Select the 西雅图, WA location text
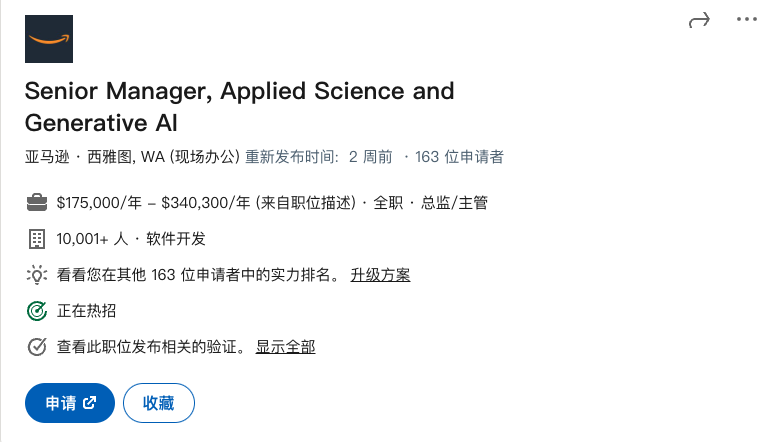769x442 pixels. 126,157
